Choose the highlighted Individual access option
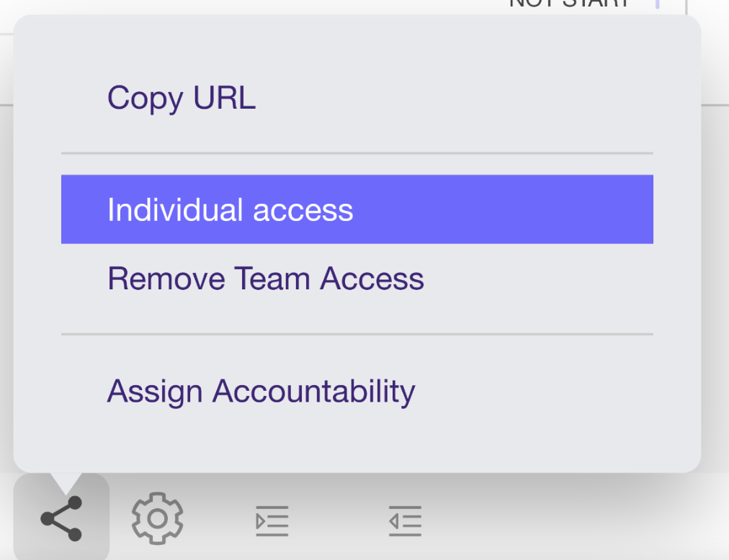The width and height of the screenshot is (729, 560). (x=231, y=210)
